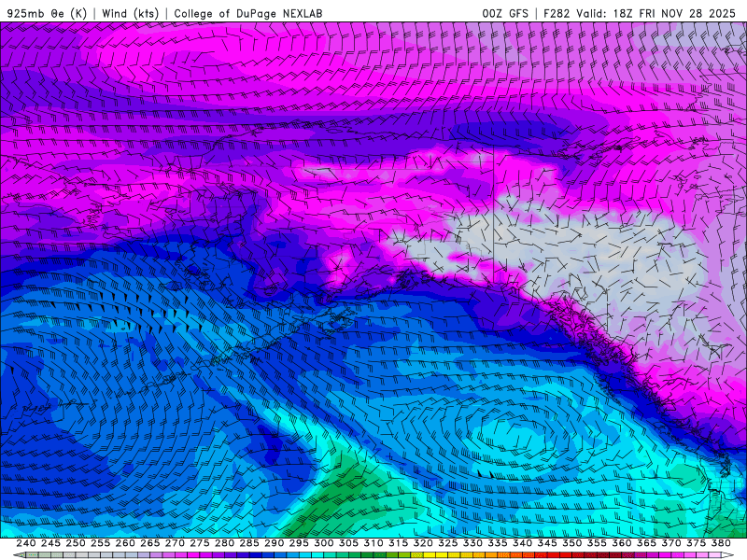This screenshot has height=560, width=747.
Task: Click the 270 color scale value
Action: [175, 543]
